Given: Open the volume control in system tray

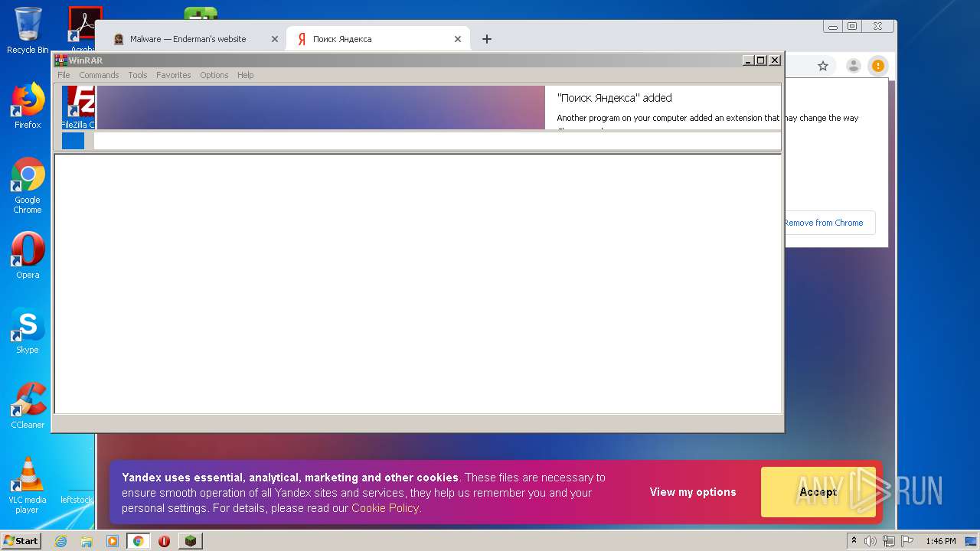Looking at the screenshot, I should (x=871, y=541).
